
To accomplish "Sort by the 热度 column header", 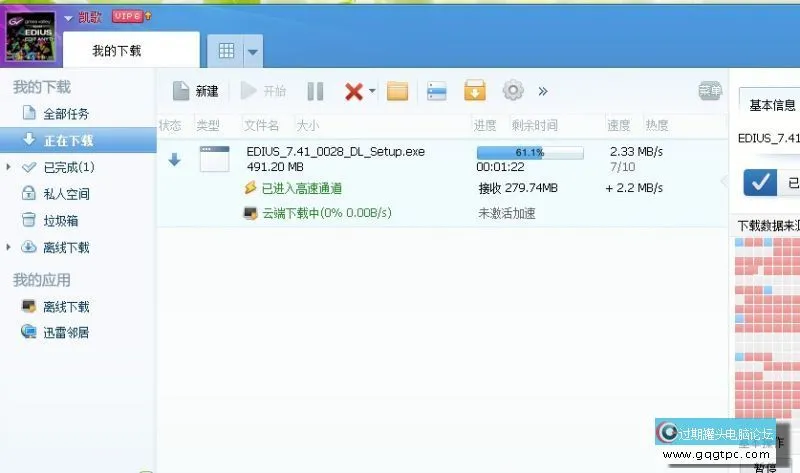I will (x=657, y=126).
